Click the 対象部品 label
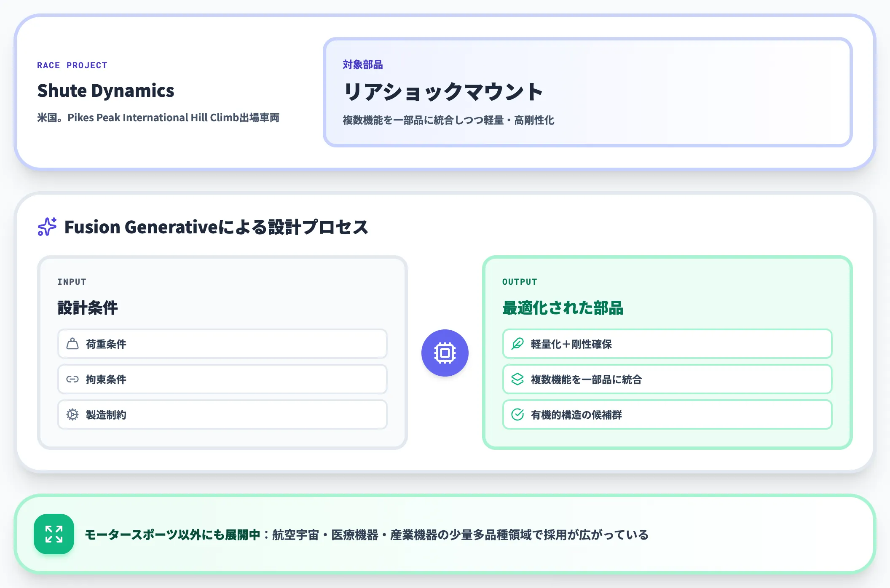The height and width of the screenshot is (588, 890). pos(363,64)
